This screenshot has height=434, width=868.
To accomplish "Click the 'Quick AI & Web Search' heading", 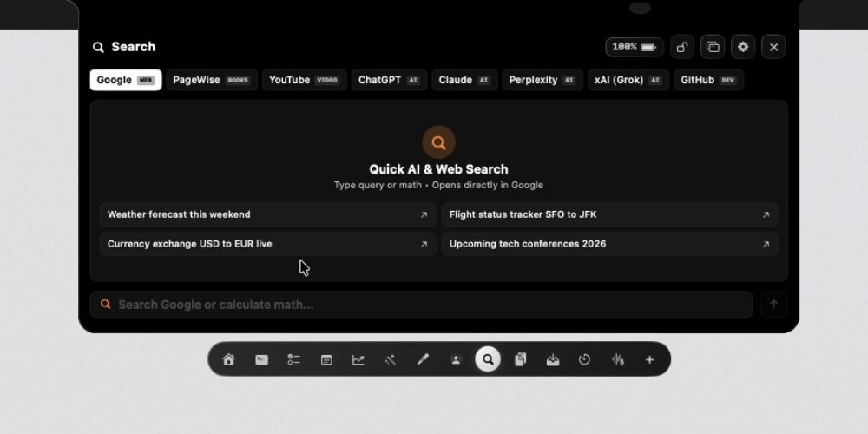I will click(x=438, y=169).
